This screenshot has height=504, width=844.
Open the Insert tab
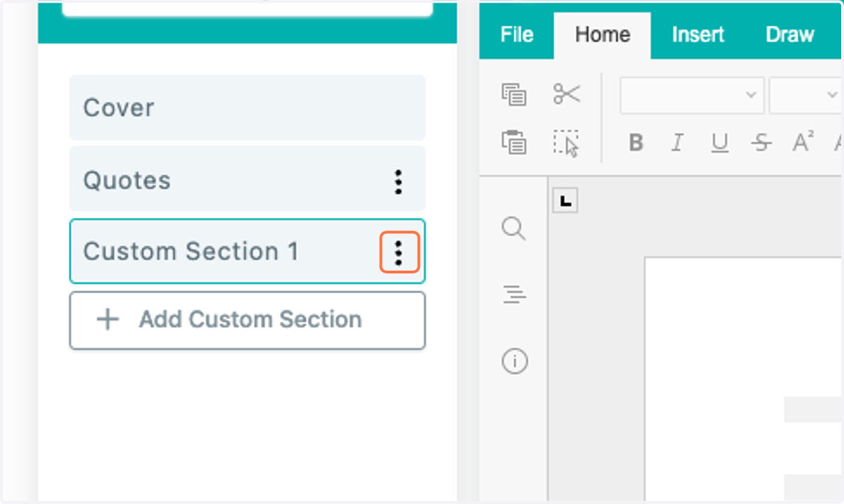pos(698,34)
